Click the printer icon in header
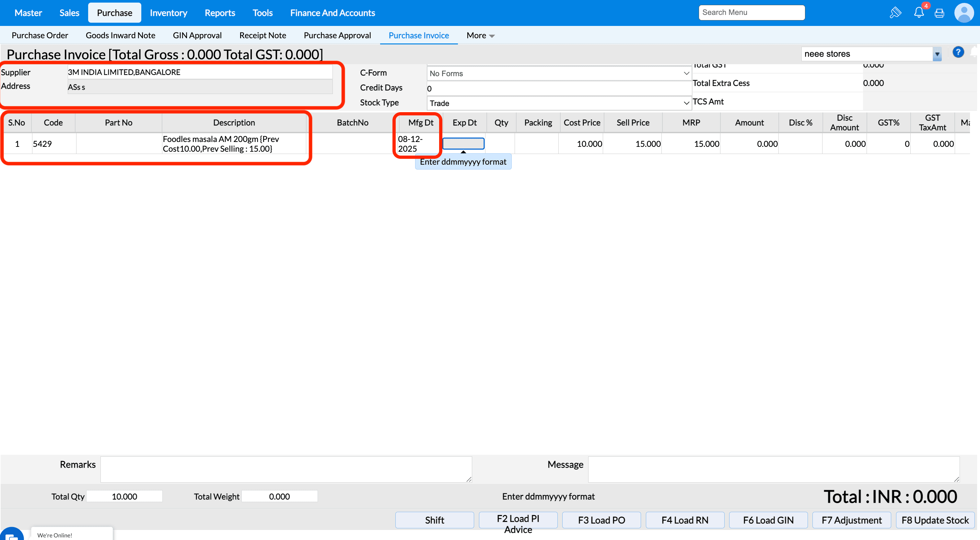Screen dimensions: 980x540 [939, 13]
